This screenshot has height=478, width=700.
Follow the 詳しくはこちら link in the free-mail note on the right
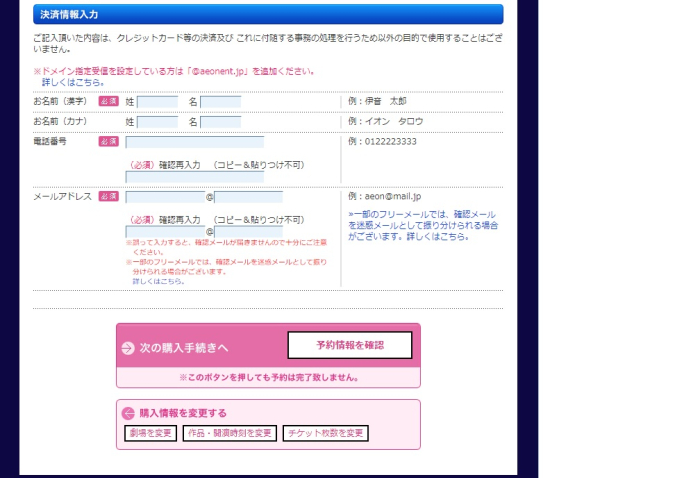click(x=441, y=237)
